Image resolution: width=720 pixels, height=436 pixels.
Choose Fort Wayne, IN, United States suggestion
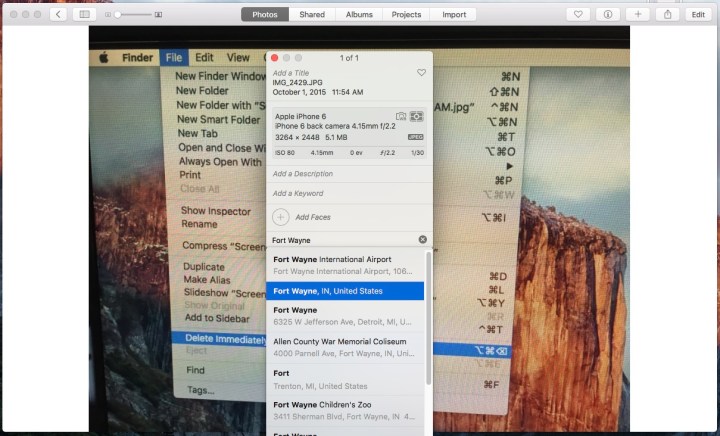[x=345, y=291]
